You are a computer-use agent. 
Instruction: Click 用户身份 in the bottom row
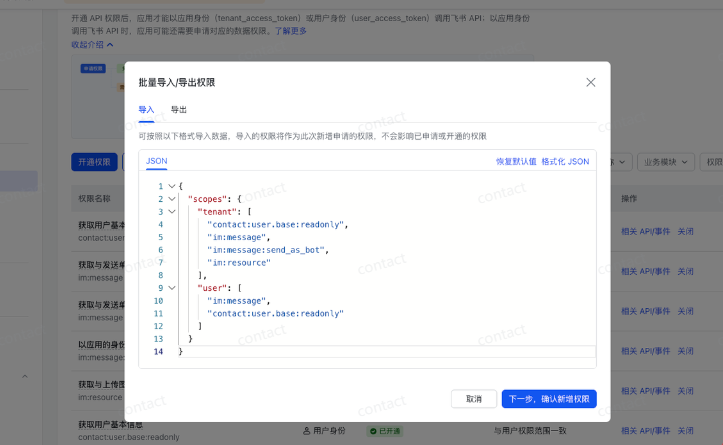click(324, 431)
